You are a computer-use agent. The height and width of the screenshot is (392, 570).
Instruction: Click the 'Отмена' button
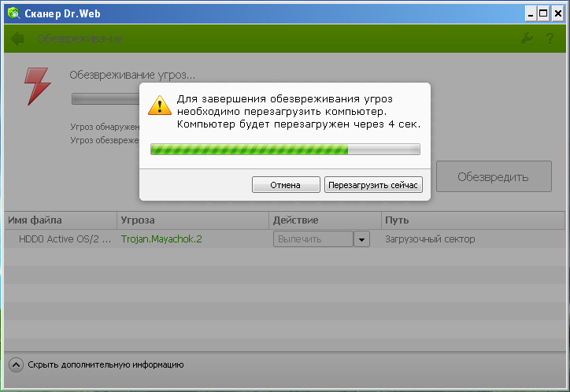pos(286,185)
